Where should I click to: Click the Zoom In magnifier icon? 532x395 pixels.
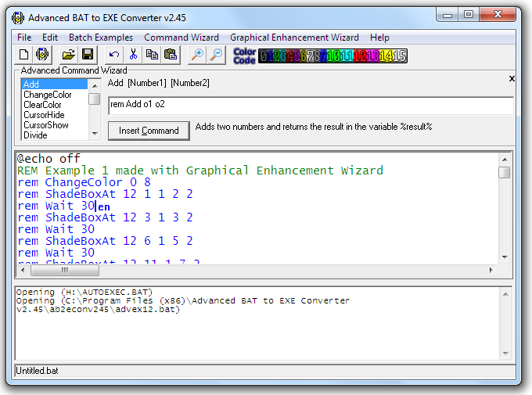point(197,55)
